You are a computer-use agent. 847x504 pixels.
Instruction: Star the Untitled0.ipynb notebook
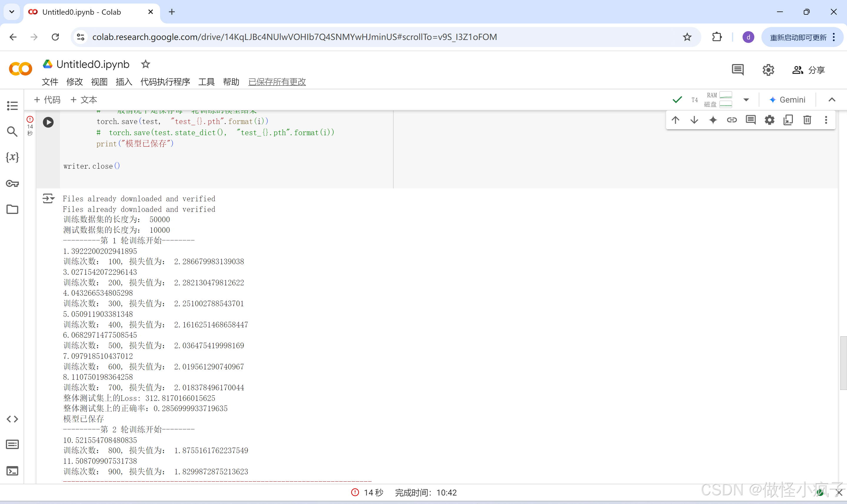145,64
